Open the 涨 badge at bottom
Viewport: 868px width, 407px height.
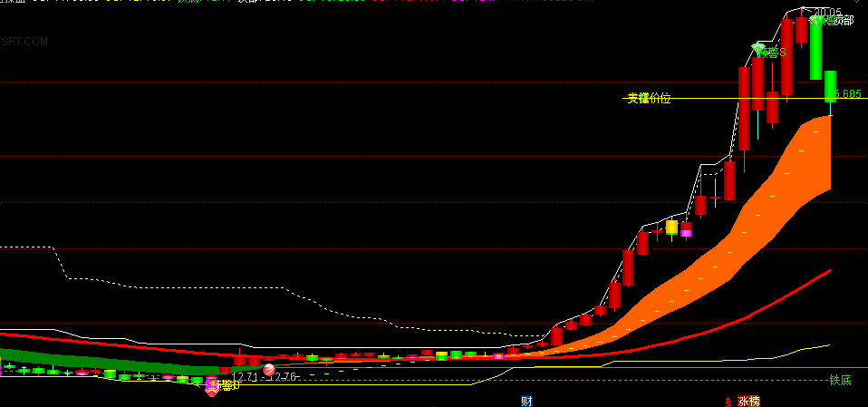tap(743, 402)
